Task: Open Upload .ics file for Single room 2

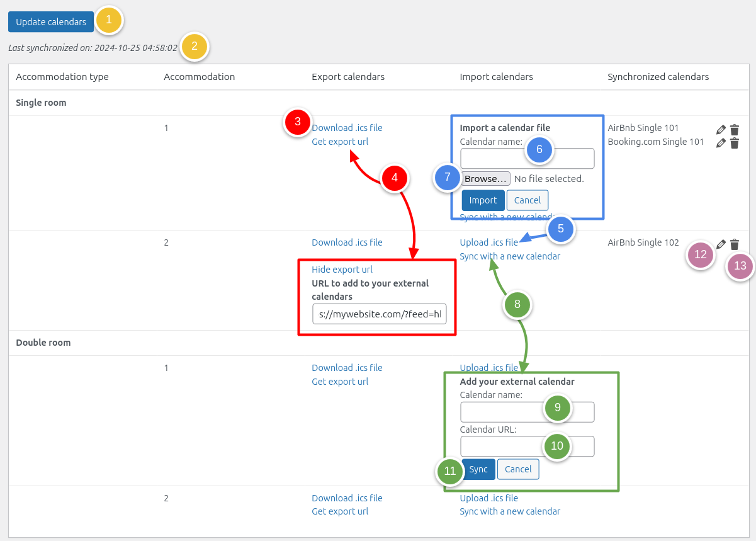Action: (488, 242)
